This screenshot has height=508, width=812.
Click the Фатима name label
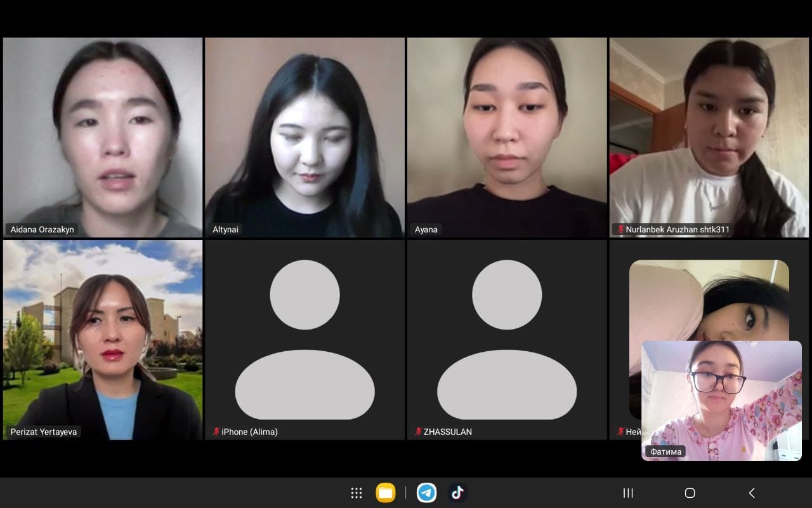tap(666, 451)
